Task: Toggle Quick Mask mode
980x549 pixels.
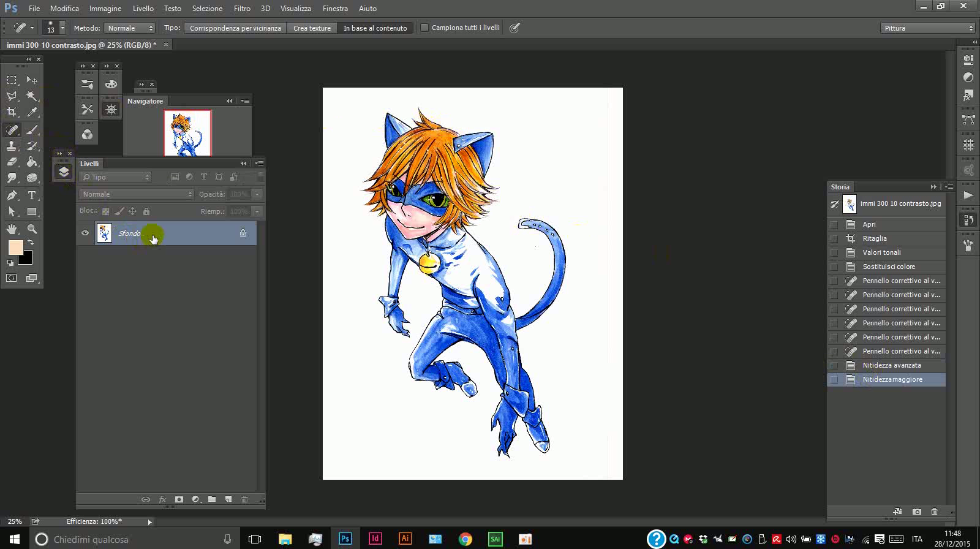Action: pyautogui.click(x=12, y=278)
